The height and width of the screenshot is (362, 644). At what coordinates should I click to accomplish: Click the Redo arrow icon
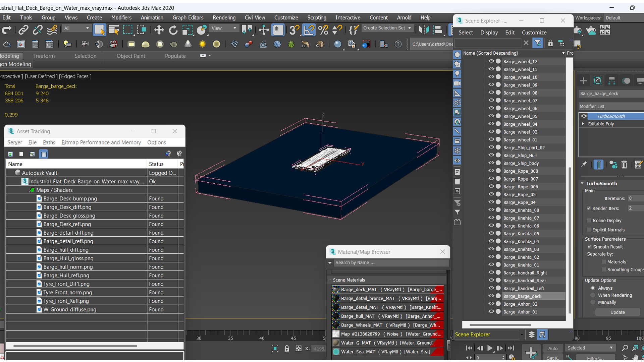(x=7, y=30)
